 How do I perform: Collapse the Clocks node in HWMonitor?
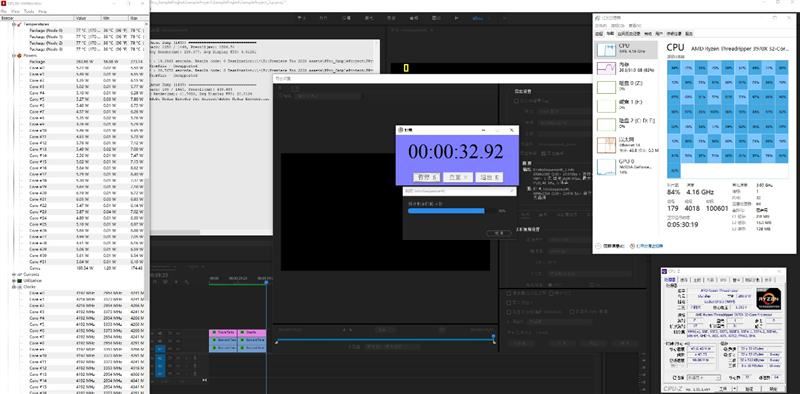[13, 287]
